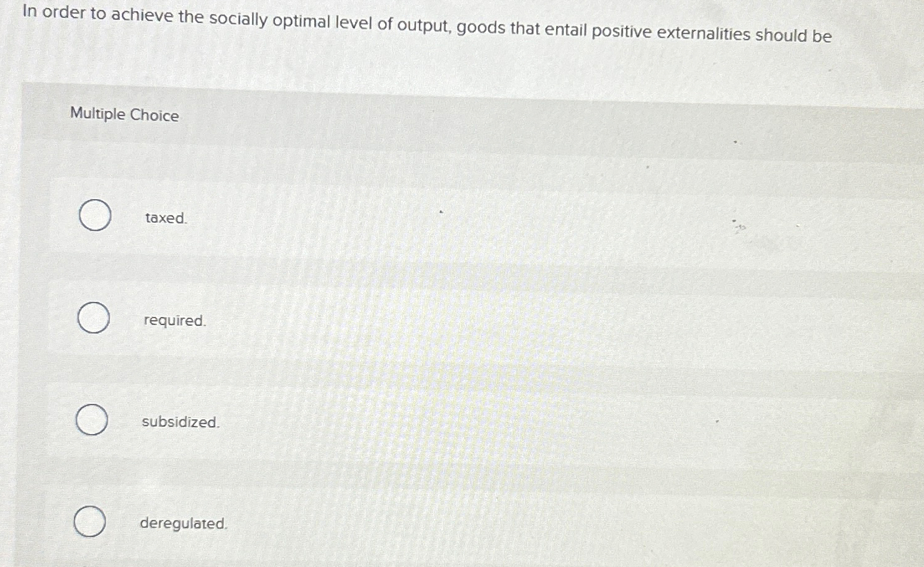This screenshot has height=567, width=924.
Task: Click the row containing "required."
Action: [434, 319]
